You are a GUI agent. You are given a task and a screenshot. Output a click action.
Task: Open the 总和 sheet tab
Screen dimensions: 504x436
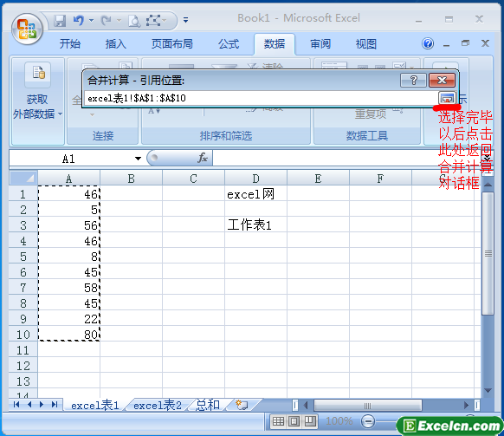[x=208, y=405]
